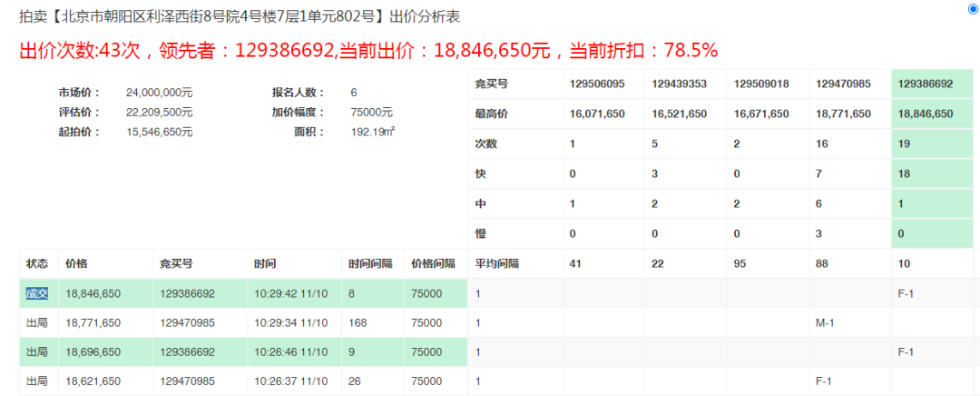Click the highest price 16,071,650 cell
Image resolution: width=980 pixels, height=396 pixels.
point(597,114)
